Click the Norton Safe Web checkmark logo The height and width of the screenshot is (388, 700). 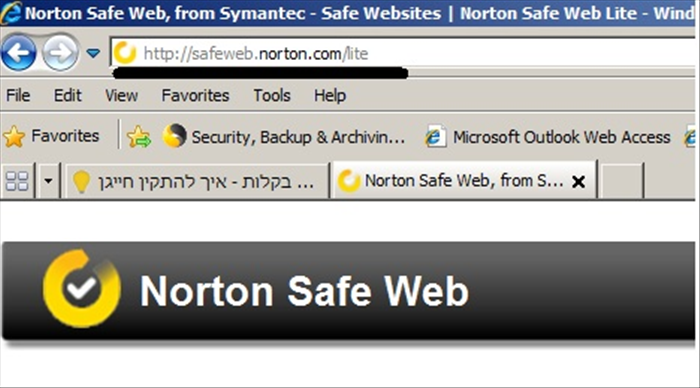82,288
